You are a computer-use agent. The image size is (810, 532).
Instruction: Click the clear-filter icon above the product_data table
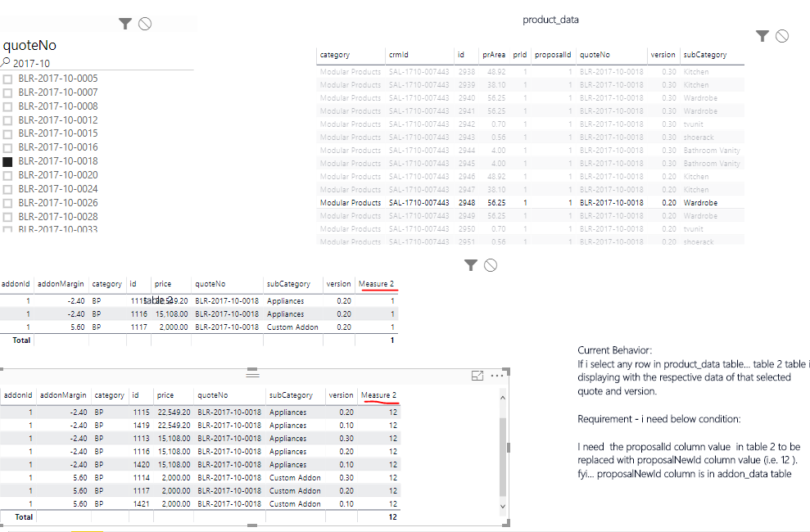tap(782, 36)
